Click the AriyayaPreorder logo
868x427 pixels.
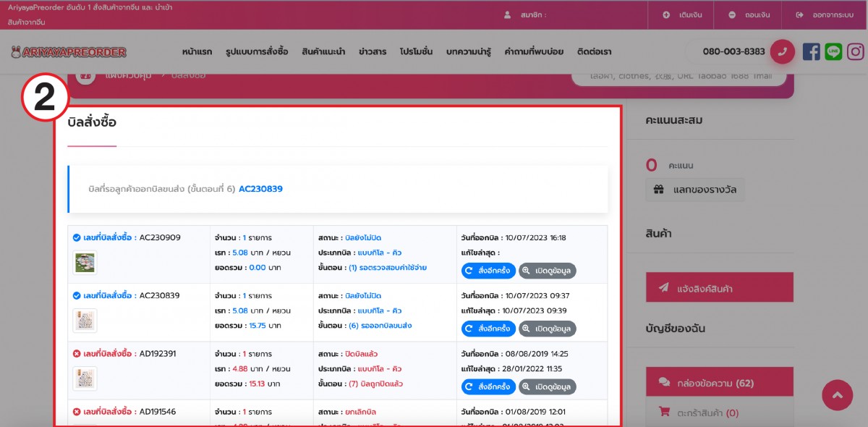pyautogui.click(x=69, y=52)
